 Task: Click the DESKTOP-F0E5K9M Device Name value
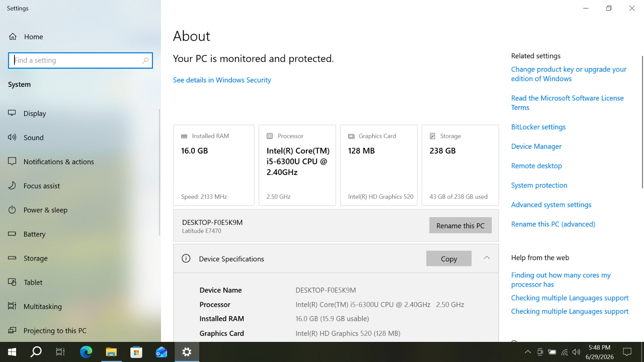[326, 290]
